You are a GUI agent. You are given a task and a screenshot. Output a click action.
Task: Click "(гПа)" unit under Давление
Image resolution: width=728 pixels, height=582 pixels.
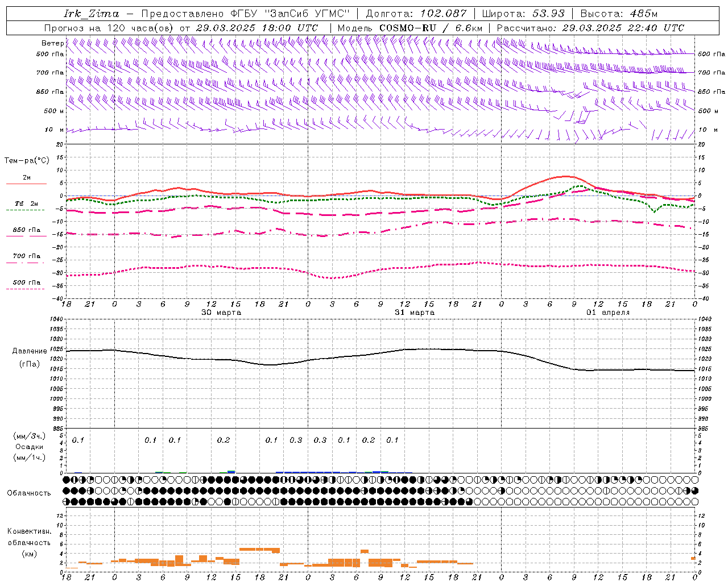coord(30,364)
